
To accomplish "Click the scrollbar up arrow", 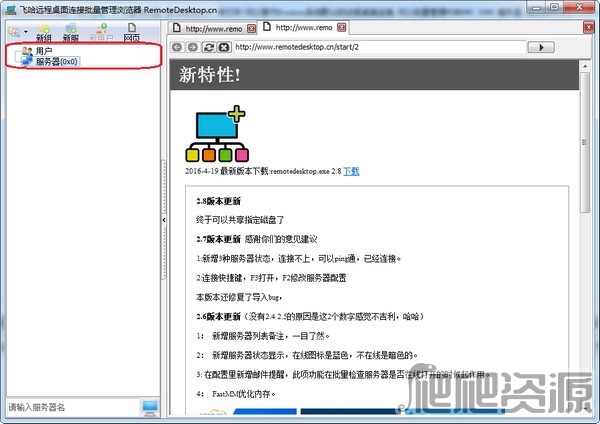I will point(585,67).
